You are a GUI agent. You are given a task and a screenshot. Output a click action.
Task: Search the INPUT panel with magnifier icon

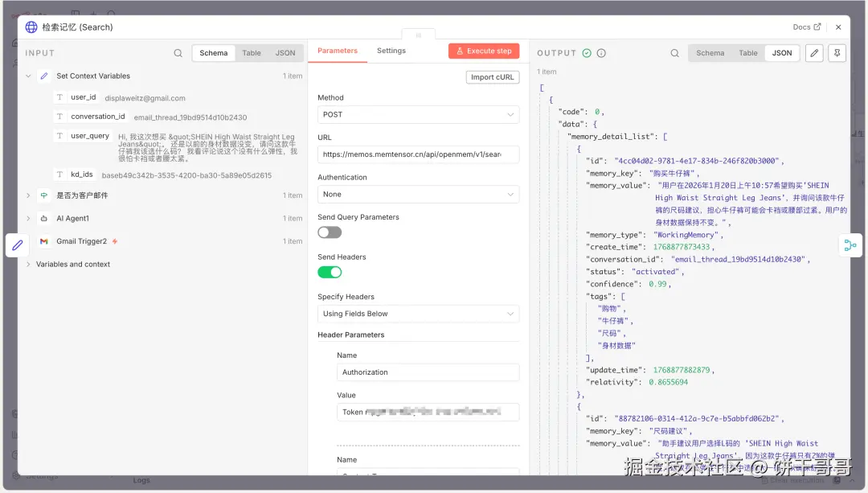pyautogui.click(x=178, y=53)
